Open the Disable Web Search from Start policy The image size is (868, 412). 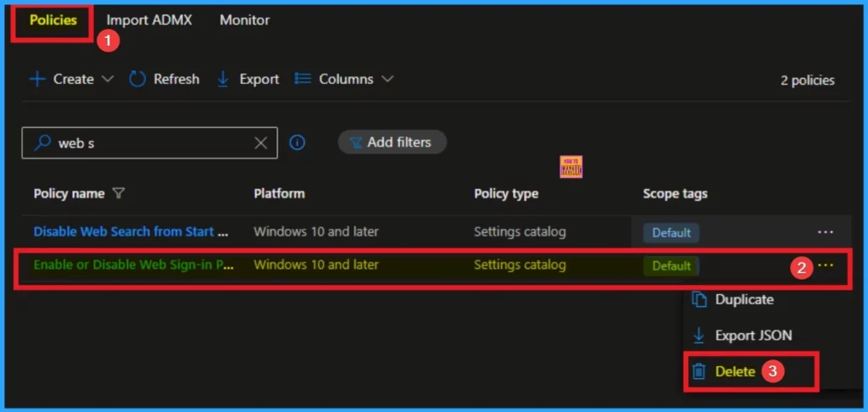point(131,231)
